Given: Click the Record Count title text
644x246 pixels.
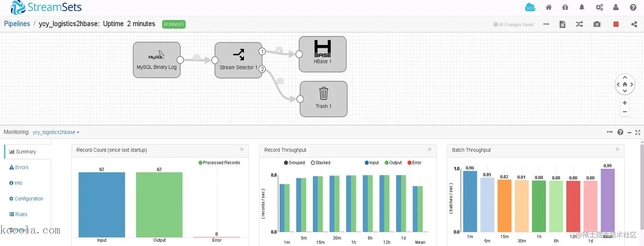Looking at the screenshot, I should (x=112, y=150).
